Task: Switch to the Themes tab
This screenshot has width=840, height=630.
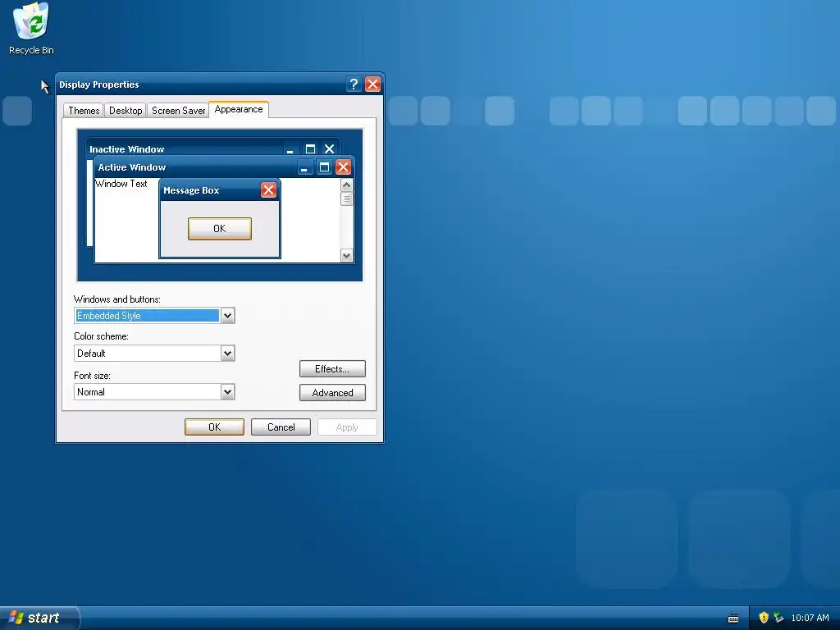Action: pyautogui.click(x=84, y=111)
